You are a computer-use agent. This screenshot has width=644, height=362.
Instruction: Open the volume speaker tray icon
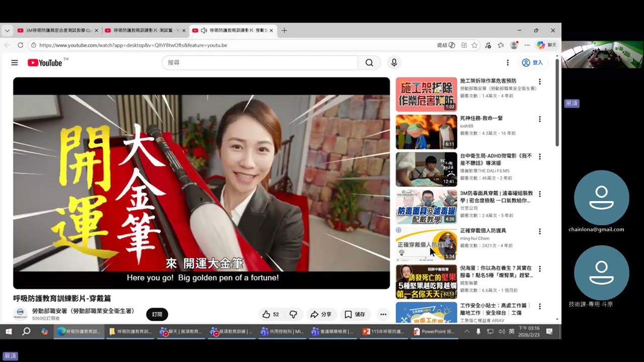[x=501, y=331]
